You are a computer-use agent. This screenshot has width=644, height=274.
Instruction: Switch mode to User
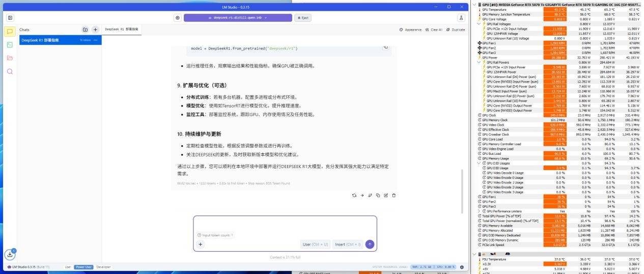(x=68, y=267)
